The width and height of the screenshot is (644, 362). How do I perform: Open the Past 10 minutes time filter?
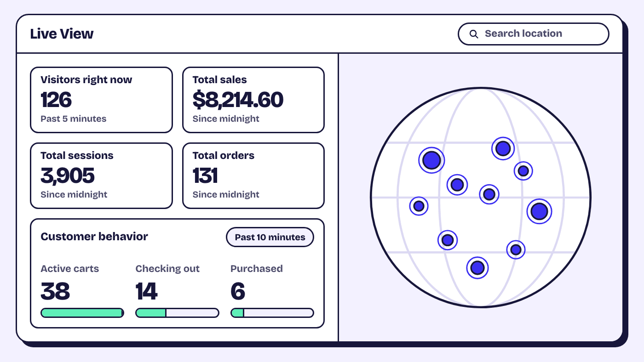[x=270, y=238]
